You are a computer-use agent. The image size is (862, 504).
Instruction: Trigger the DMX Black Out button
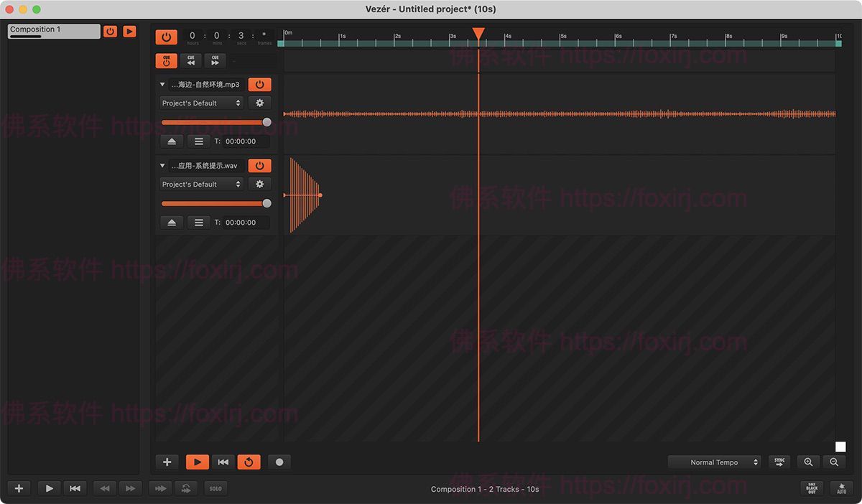[x=812, y=488]
